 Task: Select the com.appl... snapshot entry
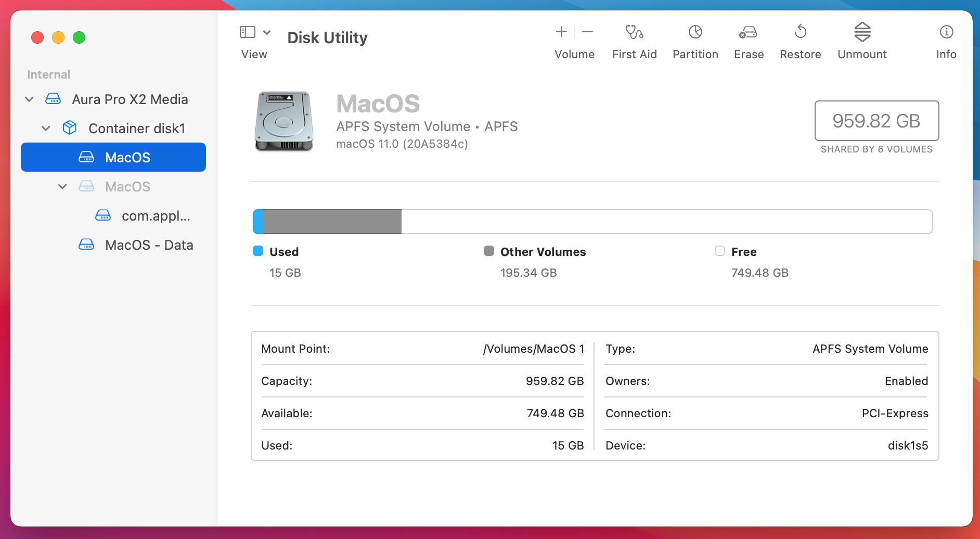[113, 215]
